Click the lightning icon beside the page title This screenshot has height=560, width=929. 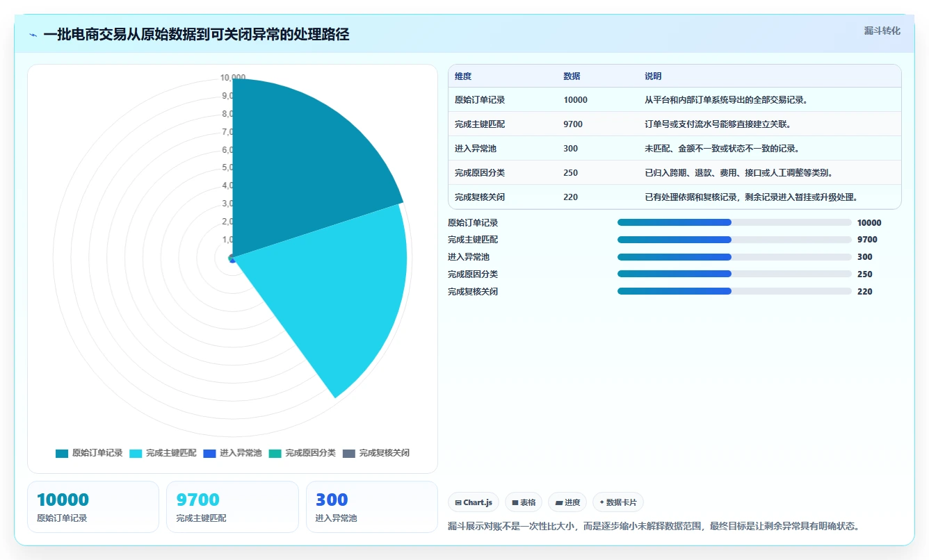pos(33,34)
